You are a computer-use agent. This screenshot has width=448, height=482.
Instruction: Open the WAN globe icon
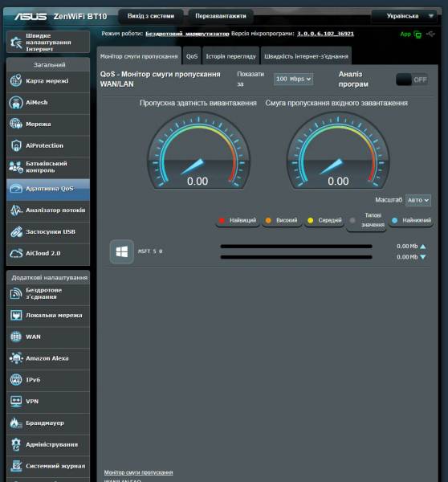pyautogui.click(x=16, y=337)
